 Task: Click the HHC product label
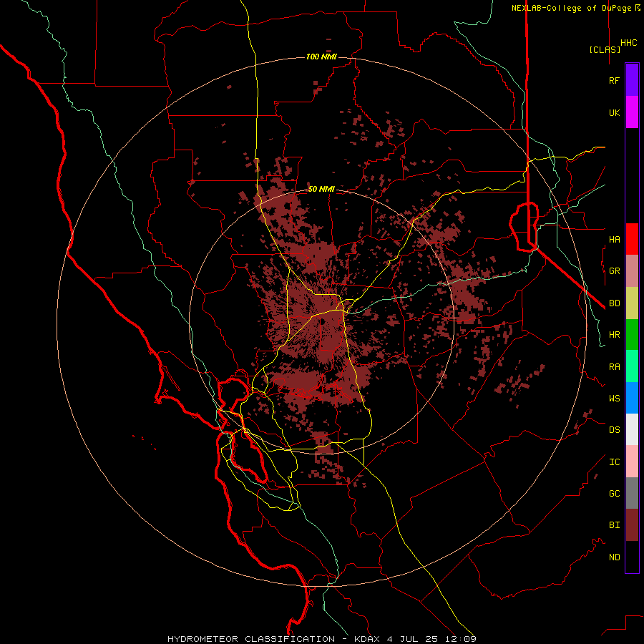[x=628, y=43]
